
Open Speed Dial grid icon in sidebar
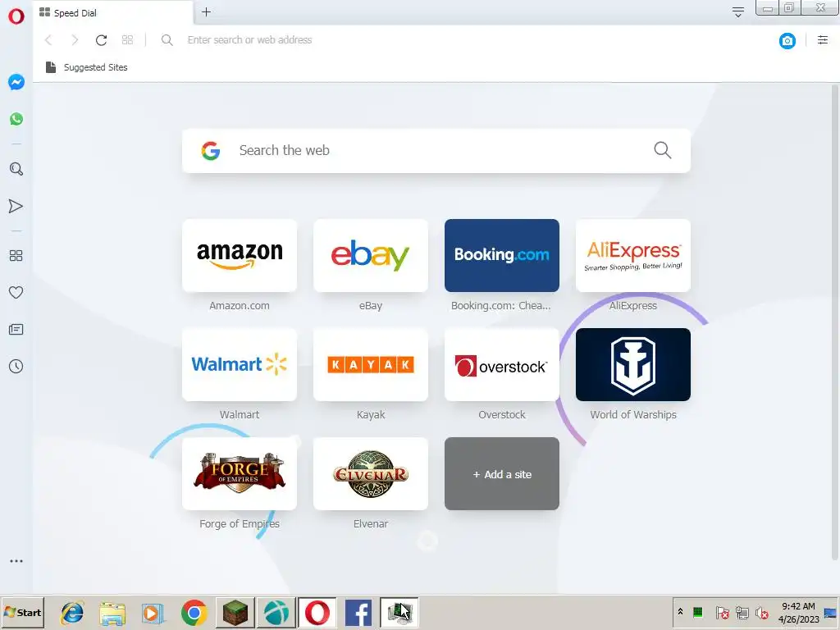coord(16,256)
